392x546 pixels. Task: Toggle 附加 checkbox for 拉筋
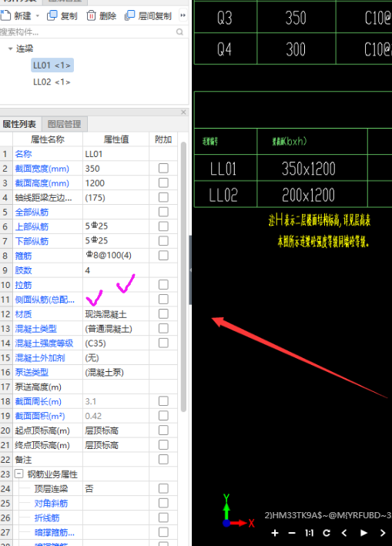[x=163, y=284]
